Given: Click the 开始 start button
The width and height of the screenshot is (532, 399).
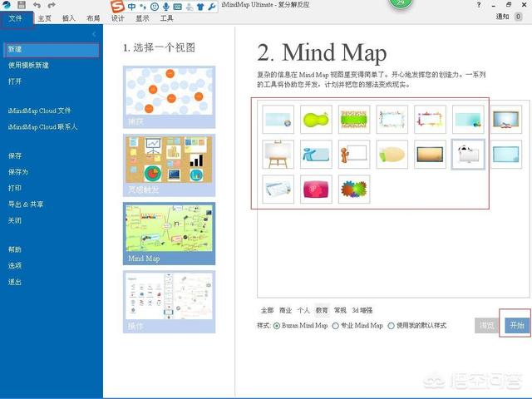Looking at the screenshot, I should click(516, 326).
